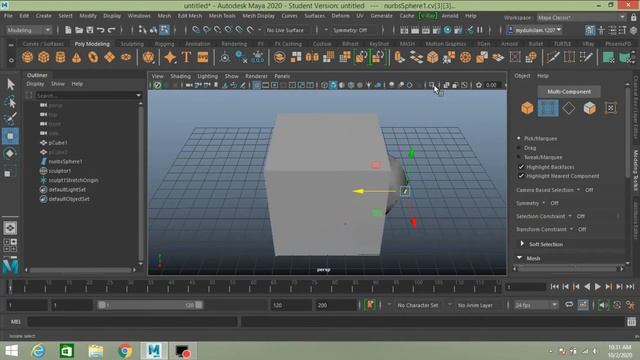The image size is (640, 360).
Task: Open Chrome from Windows taskbar
Action: tap(125, 351)
